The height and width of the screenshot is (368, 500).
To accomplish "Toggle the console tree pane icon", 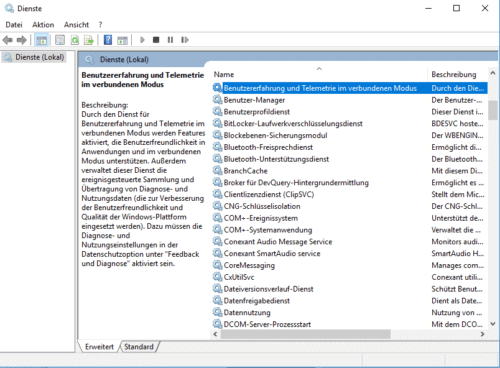I will [42, 40].
